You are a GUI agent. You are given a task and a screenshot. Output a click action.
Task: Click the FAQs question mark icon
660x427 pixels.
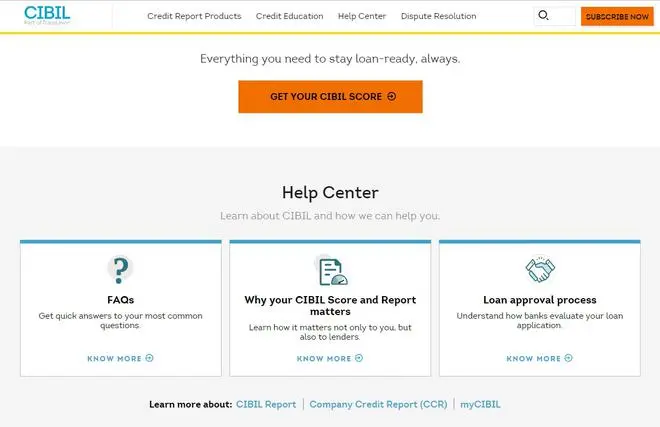[x=120, y=270]
